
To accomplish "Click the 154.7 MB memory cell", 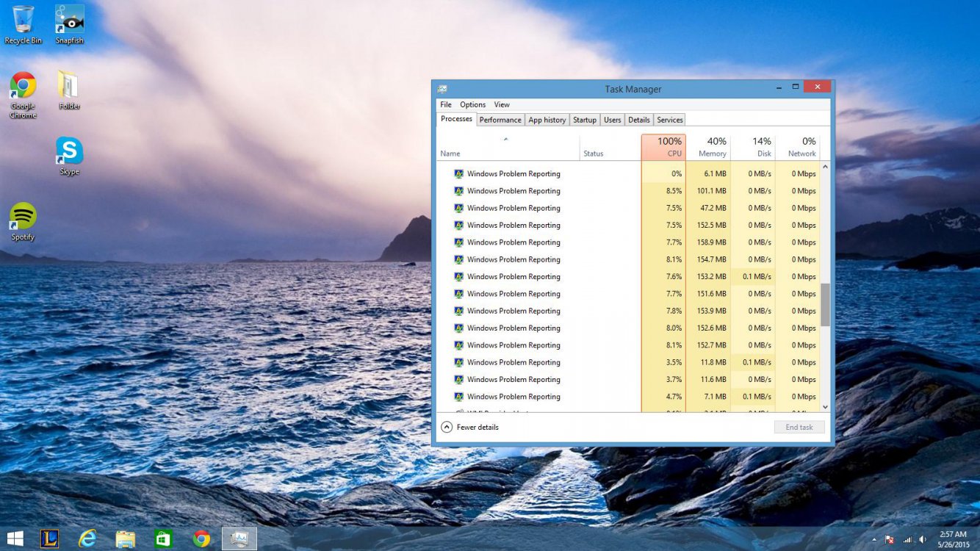I will [x=708, y=259].
